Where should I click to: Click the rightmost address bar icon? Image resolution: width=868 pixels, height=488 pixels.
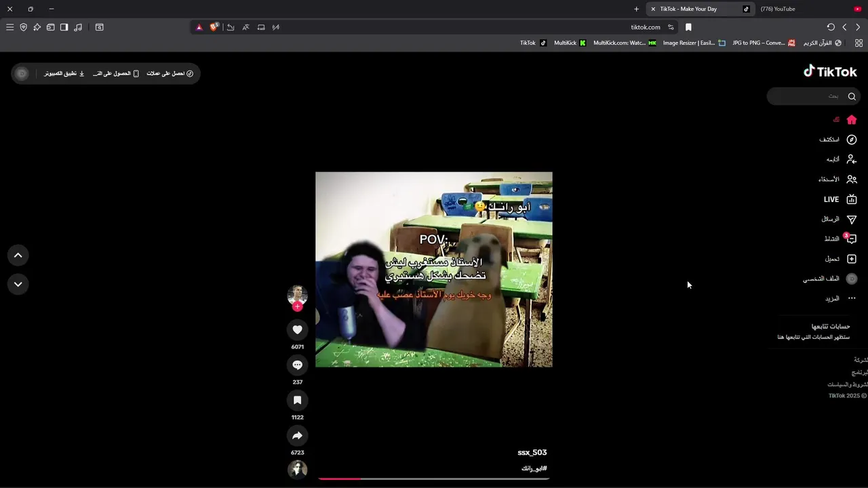point(276,27)
